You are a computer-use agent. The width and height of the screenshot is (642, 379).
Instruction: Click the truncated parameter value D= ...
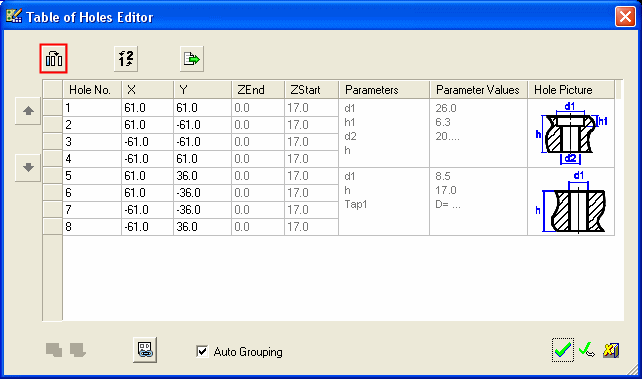click(x=448, y=204)
